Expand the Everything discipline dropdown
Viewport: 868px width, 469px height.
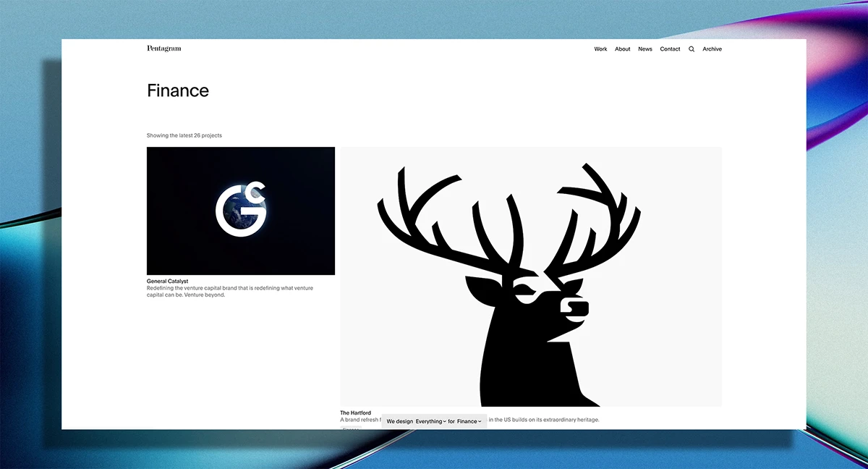pyautogui.click(x=431, y=421)
